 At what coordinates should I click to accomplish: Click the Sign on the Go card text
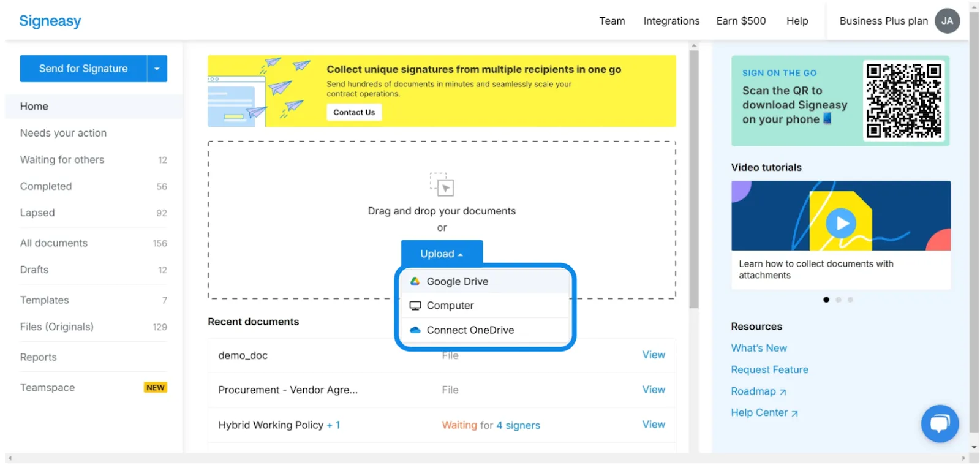click(x=794, y=98)
